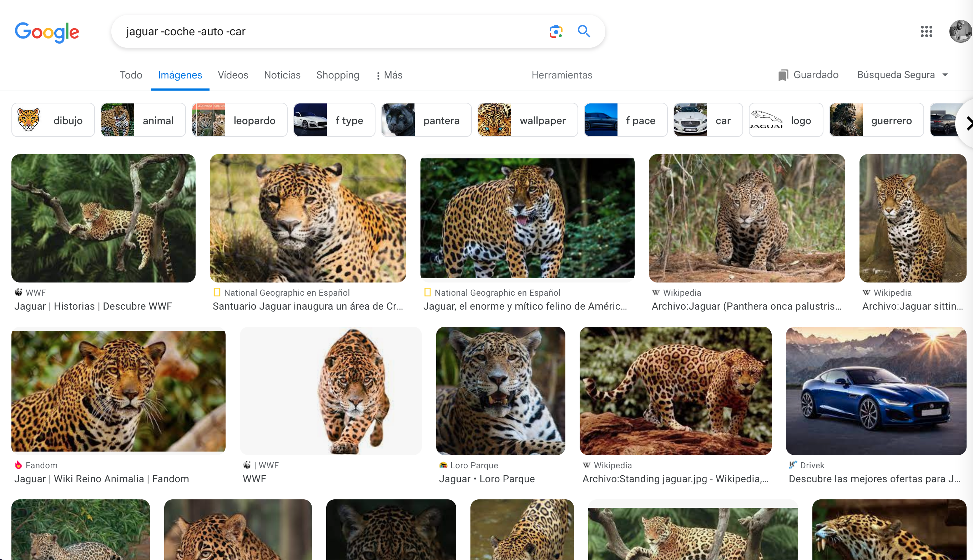Open saved searches via Guardado bookmark icon
The height and width of the screenshot is (560, 973).
783,74
